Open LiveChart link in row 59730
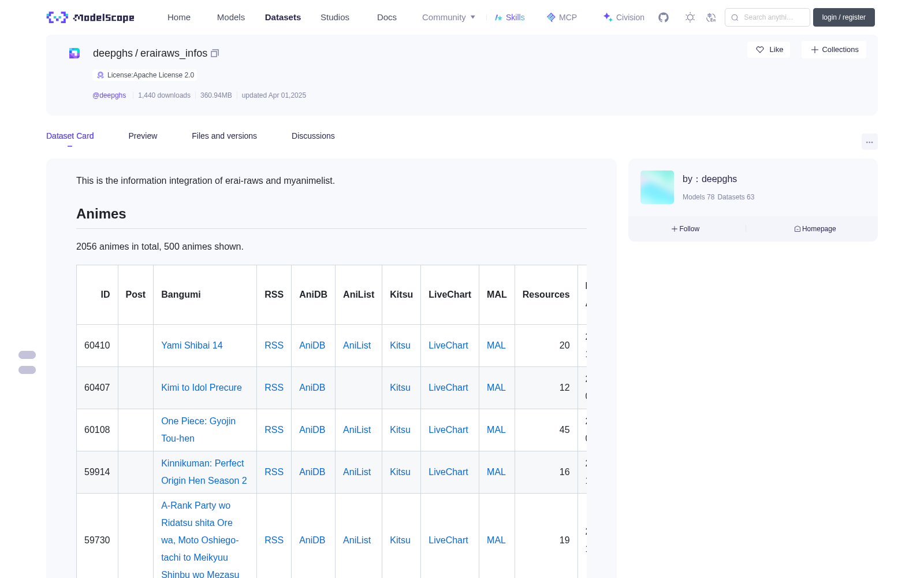 click(448, 540)
